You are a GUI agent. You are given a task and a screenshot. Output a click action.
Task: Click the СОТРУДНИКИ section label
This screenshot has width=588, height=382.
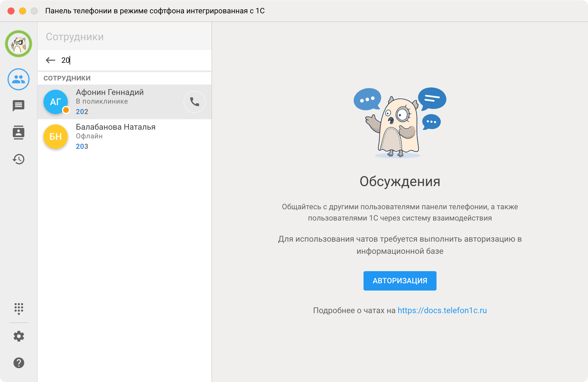(67, 78)
